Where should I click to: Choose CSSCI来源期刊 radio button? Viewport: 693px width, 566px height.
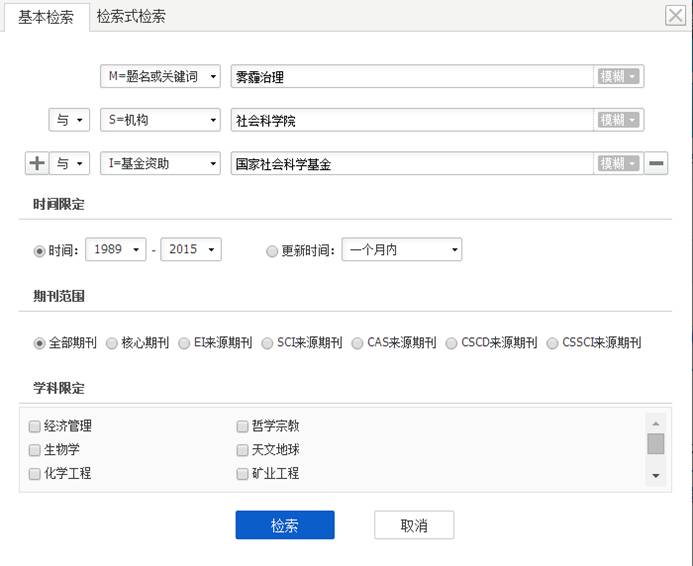pyautogui.click(x=553, y=343)
